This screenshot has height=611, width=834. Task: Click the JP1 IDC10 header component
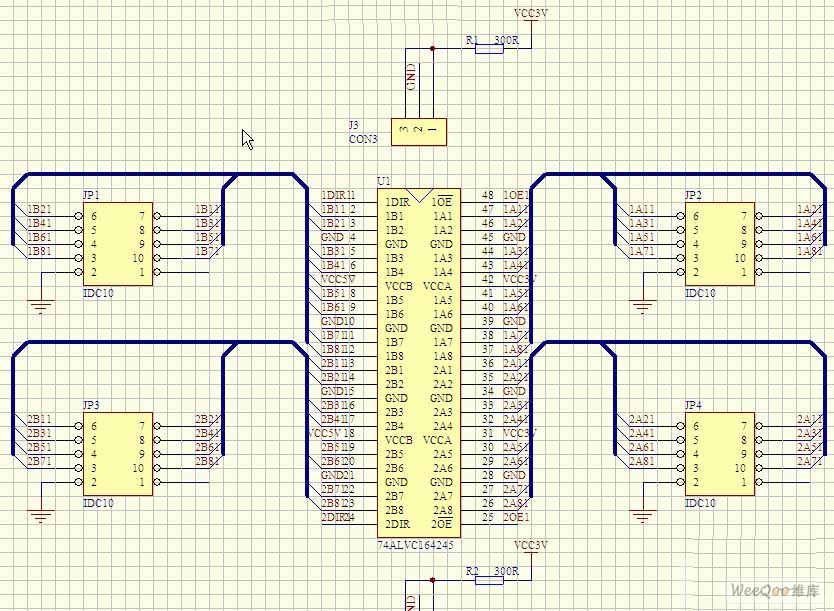[x=118, y=243]
